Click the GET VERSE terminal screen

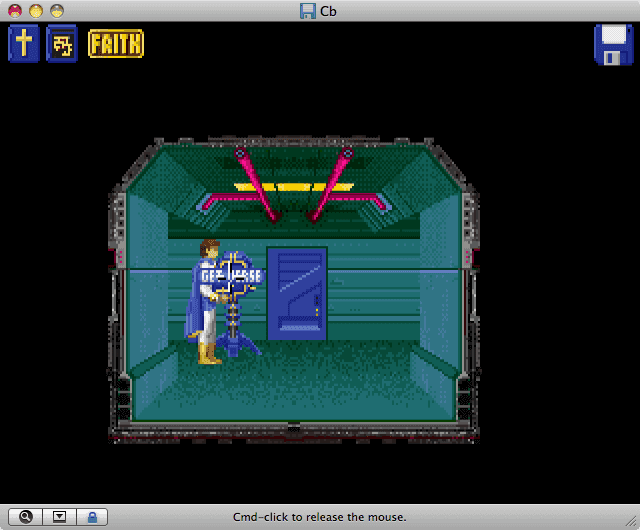[x=232, y=276]
